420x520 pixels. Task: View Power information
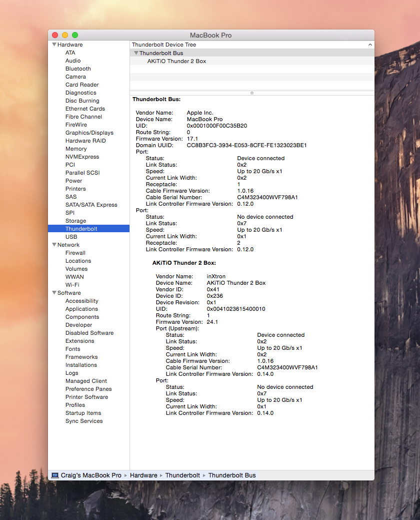tap(73, 181)
